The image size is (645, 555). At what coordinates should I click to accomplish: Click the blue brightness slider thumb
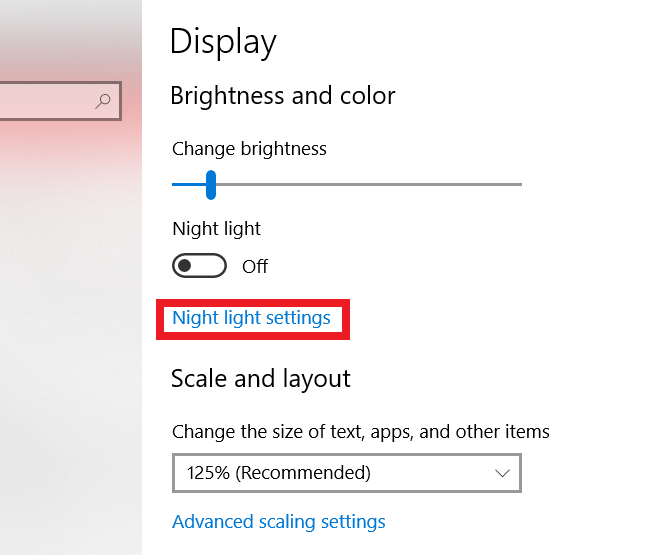(x=211, y=184)
